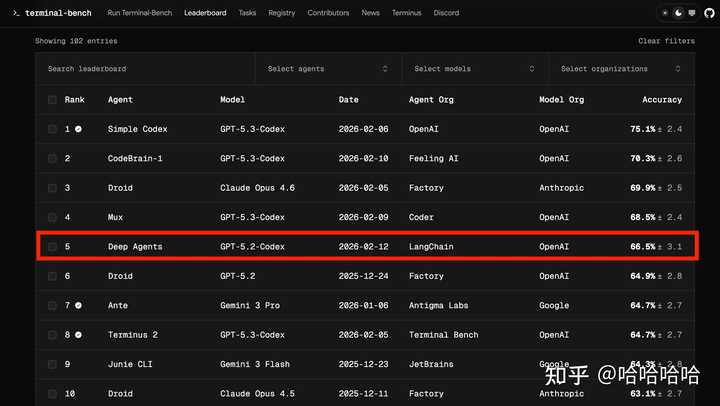Click 'Mux' agent cell

(x=115, y=217)
